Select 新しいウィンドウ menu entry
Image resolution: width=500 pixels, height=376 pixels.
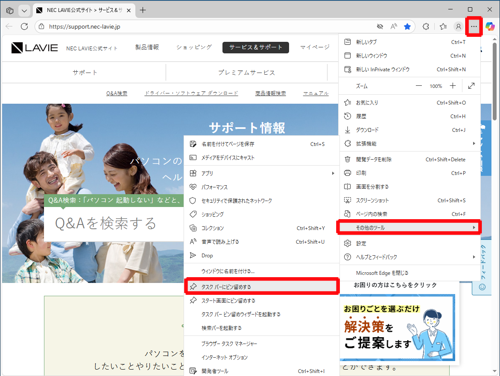coord(410,56)
